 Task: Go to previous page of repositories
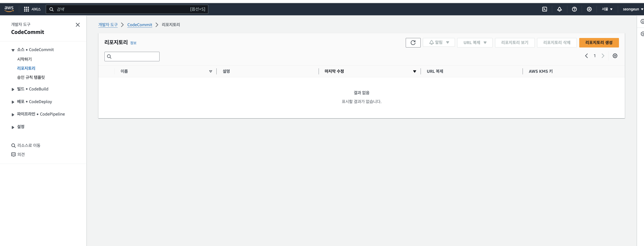pos(586,56)
